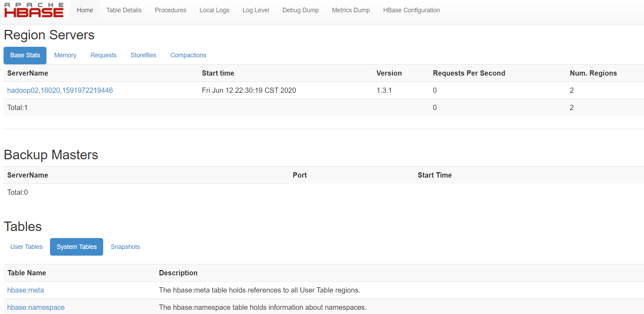Open the hbase:meta table link
The height and width of the screenshot is (314, 644).
tap(26, 290)
